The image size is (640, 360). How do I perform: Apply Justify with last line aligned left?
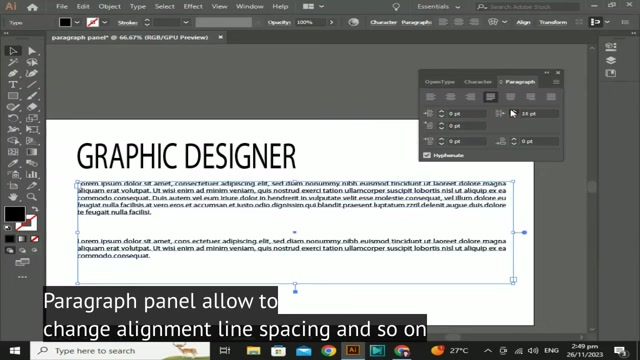[x=490, y=97]
